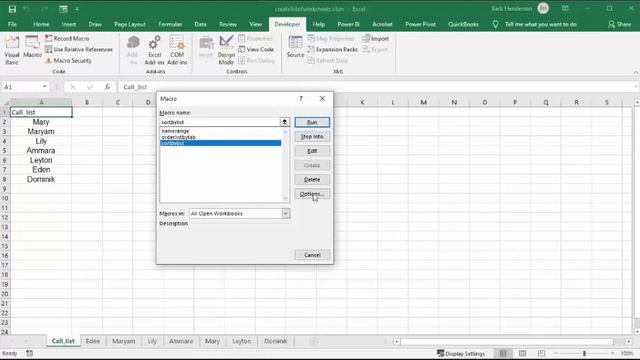Viewport: 640px width, 360px height.
Task: Open XML Map Properties
Action: [x=331, y=38]
